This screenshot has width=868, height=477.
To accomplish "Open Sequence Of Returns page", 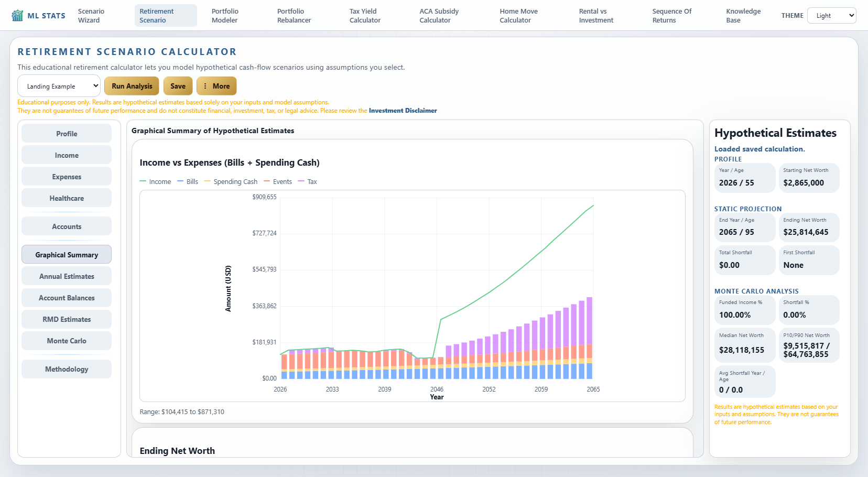I will [x=672, y=16].
